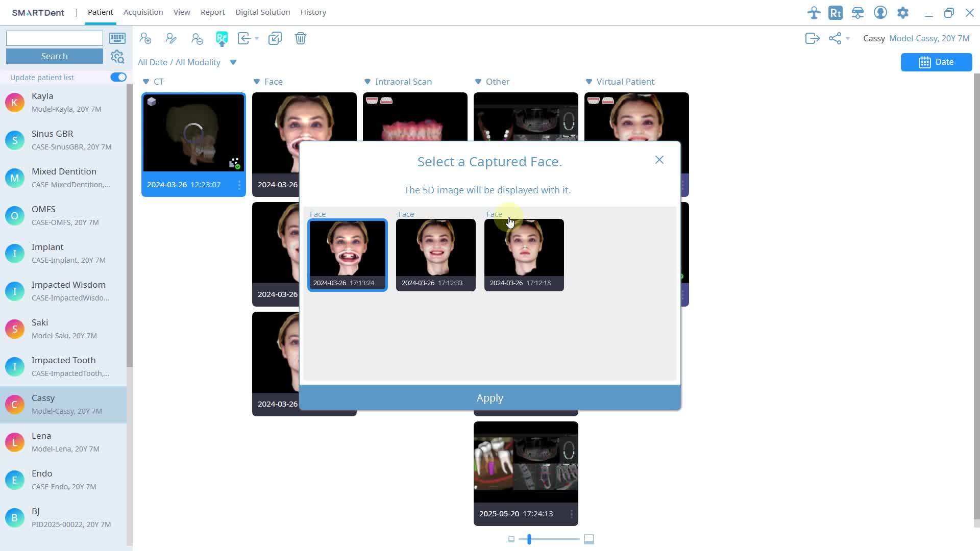This screenshot has height=551, width=980.
Task: Collapse the Other column group
Action: pyautogui.click(x=478, y=82)
